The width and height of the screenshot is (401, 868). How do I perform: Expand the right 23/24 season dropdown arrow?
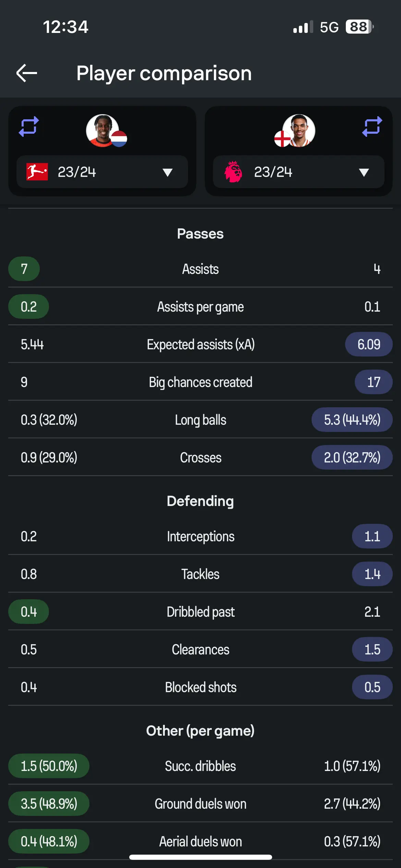pyautogui.click(x=364, y=172)
